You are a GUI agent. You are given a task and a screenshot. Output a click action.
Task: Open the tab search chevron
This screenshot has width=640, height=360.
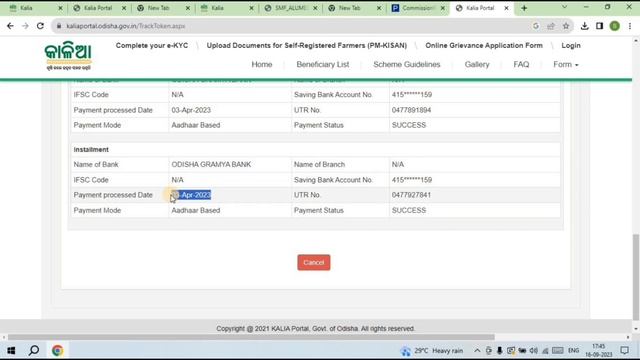click(564, 7)
